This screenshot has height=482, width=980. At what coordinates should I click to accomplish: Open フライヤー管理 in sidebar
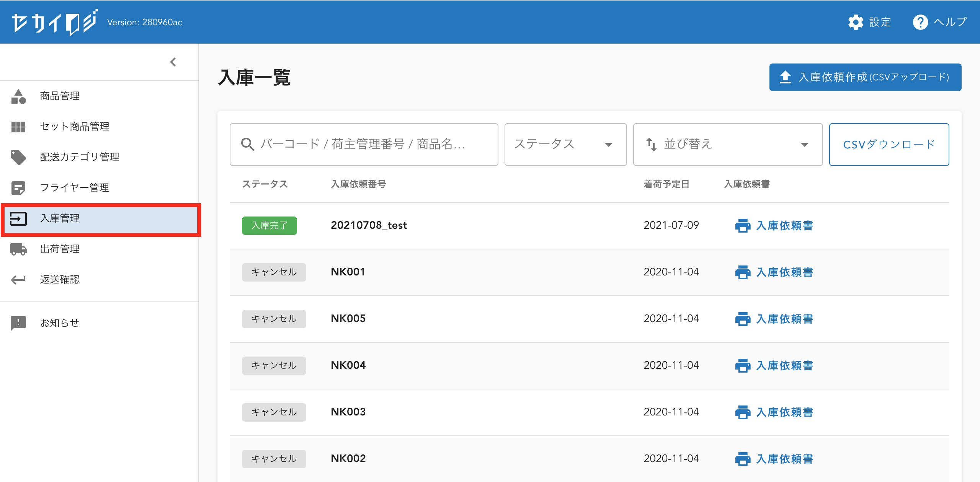pos(75,187)
